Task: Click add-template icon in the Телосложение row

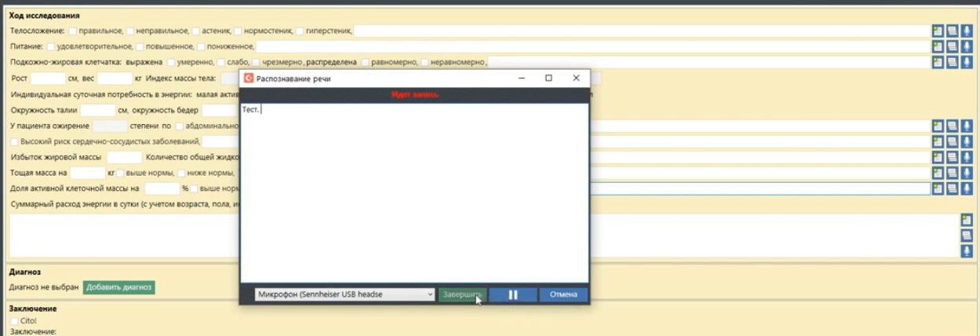Action: [937, 31]
